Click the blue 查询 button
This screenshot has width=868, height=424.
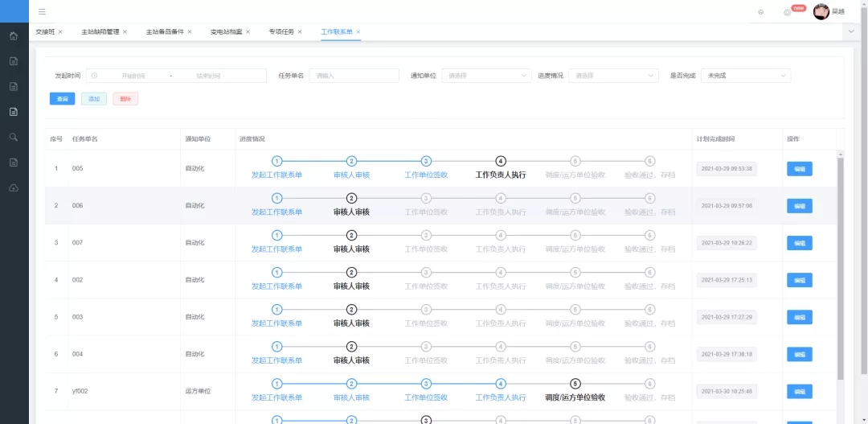62,99
